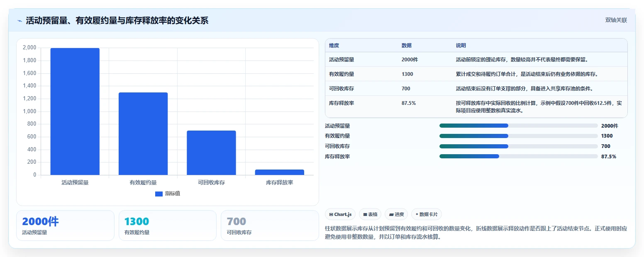Click 有效履约量 in the table's 维度 column

point(342,74)
